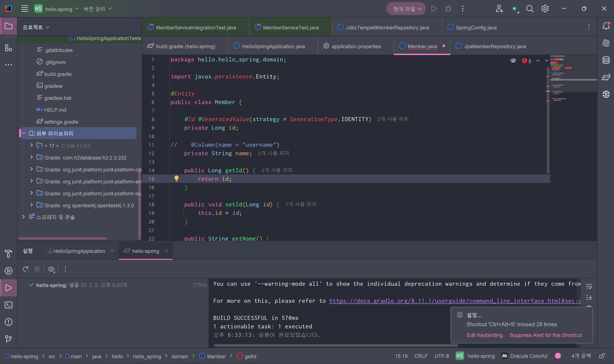
Task: Click the pink Dracula color circle in status bar
Action: coord(558,356)
